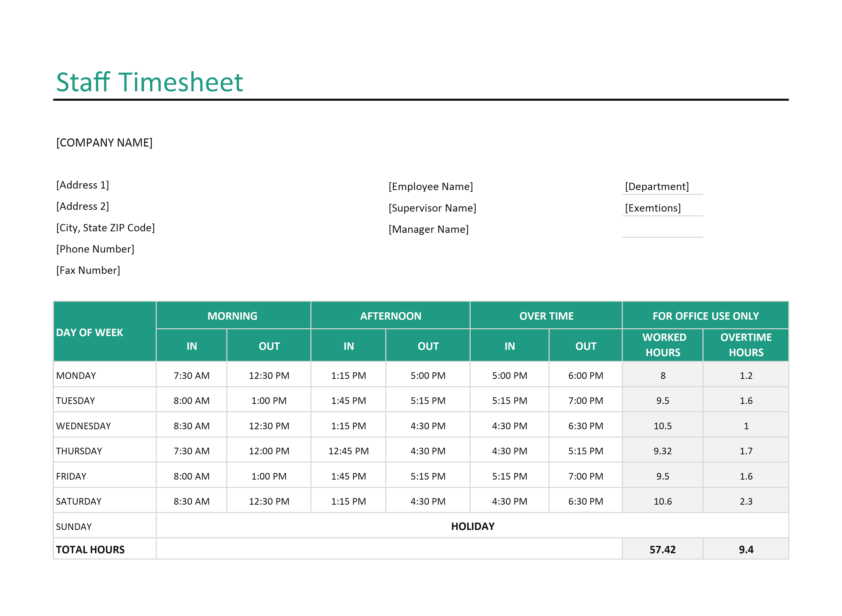This screenshot has height=616, width=842.
Task: Click the Staff Timesheet title
Action: pos(150,82)
